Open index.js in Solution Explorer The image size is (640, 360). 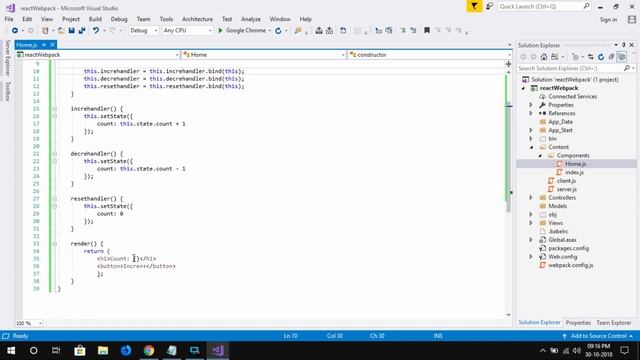(574, 173)
